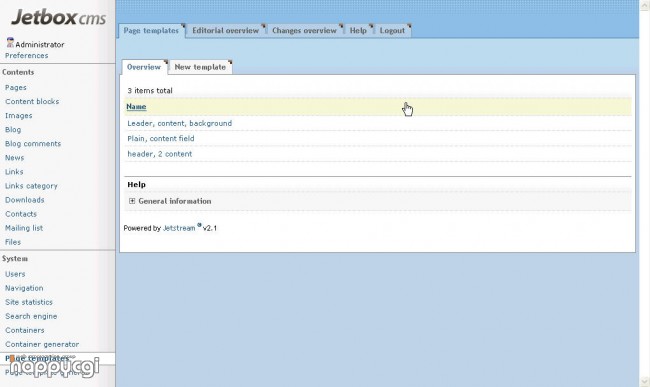Open Preferences in sidebar
This screenshot has width=650, height=387.
click(27, 56)
